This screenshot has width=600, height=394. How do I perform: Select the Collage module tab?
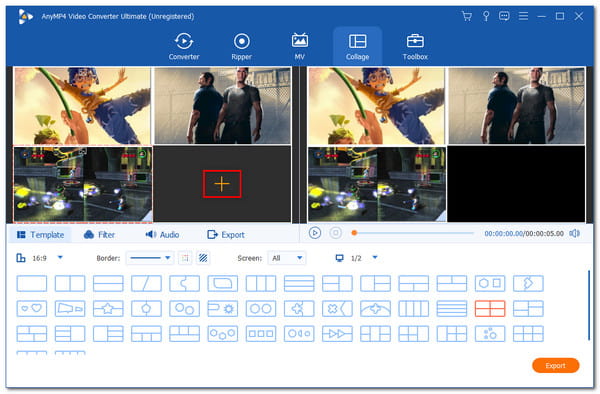click(357, 46)
